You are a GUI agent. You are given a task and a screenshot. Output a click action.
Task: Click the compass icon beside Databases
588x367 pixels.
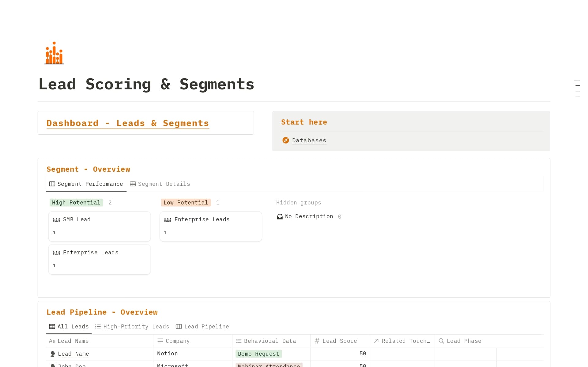pos(285,140)
